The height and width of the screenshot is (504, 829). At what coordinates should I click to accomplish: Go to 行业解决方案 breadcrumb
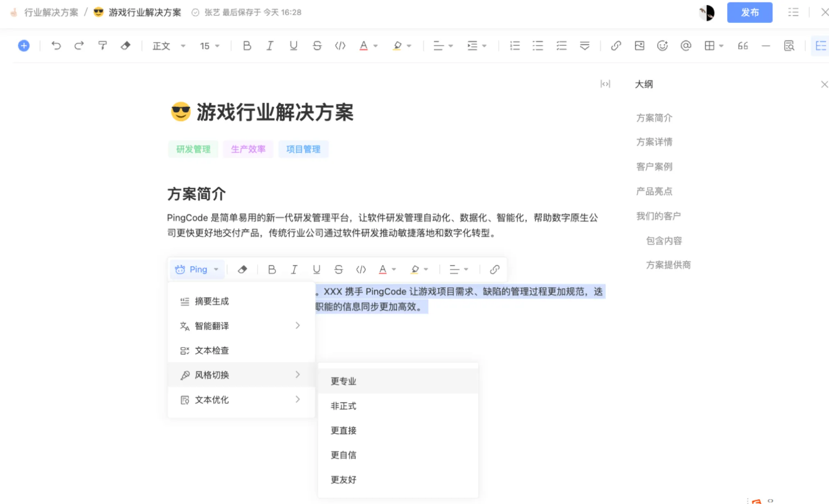[x=51, y=12]
